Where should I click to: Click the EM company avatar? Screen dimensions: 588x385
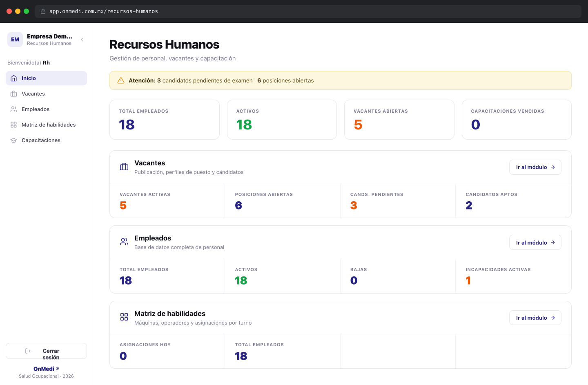(x=15, y=40)
